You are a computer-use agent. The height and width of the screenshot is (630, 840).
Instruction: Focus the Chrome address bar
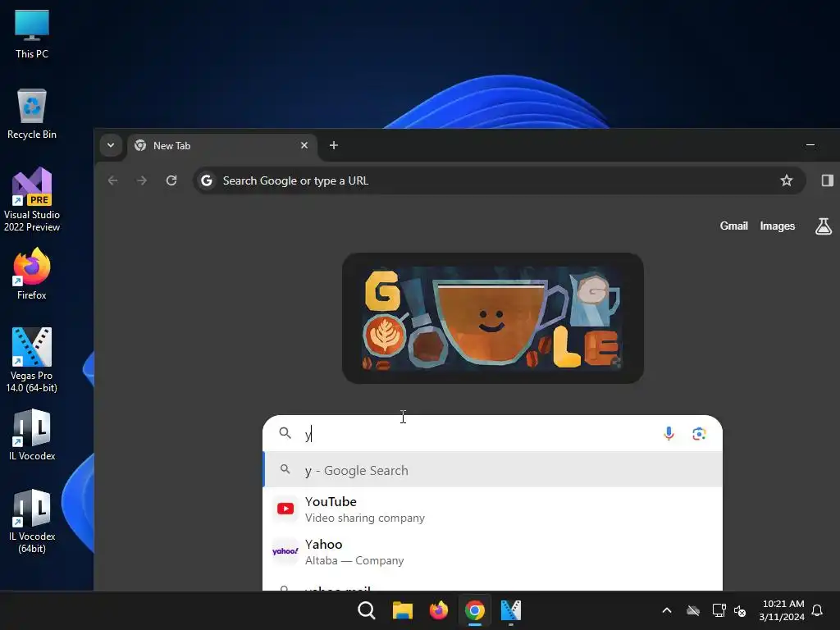500,180
